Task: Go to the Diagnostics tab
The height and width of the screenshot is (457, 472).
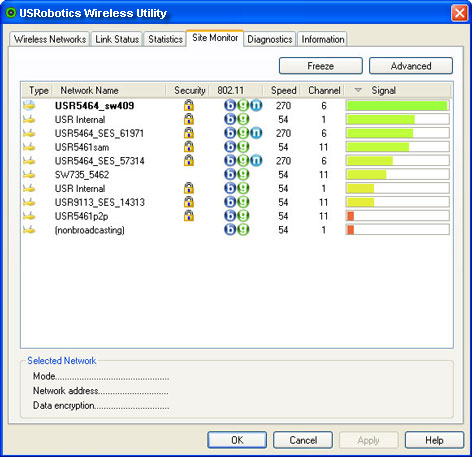Action: (270, 39)
